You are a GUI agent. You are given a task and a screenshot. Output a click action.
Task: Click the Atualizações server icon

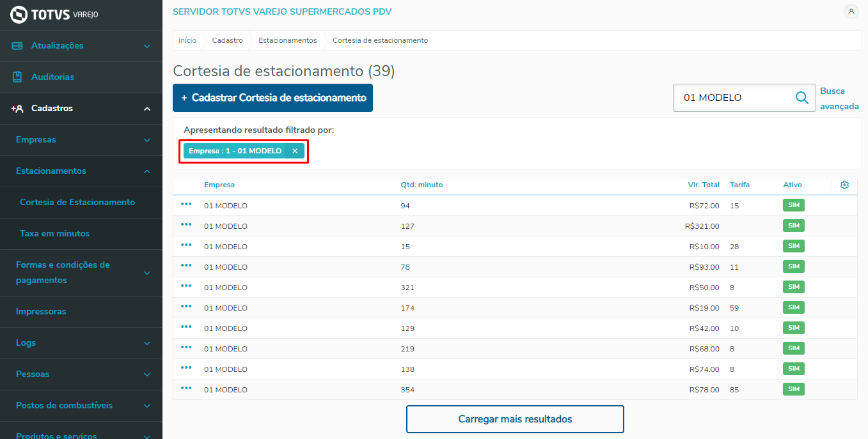[x=17, y=46]
